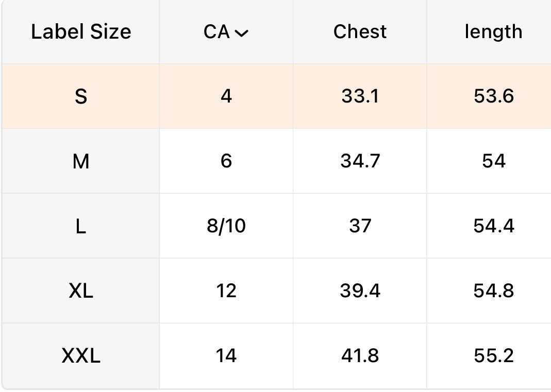Click the 55.2 length value

click(x=493, y=356)
